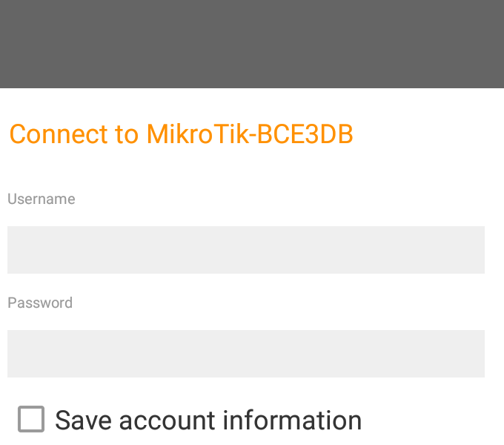
Task: Click the Username input field
Action: coord(246,250)
